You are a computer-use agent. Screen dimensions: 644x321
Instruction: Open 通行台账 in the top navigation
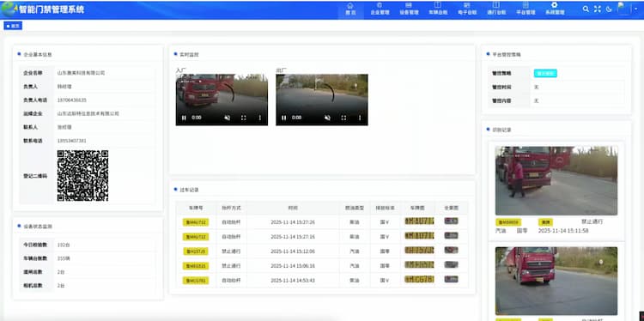coord(496,9)
